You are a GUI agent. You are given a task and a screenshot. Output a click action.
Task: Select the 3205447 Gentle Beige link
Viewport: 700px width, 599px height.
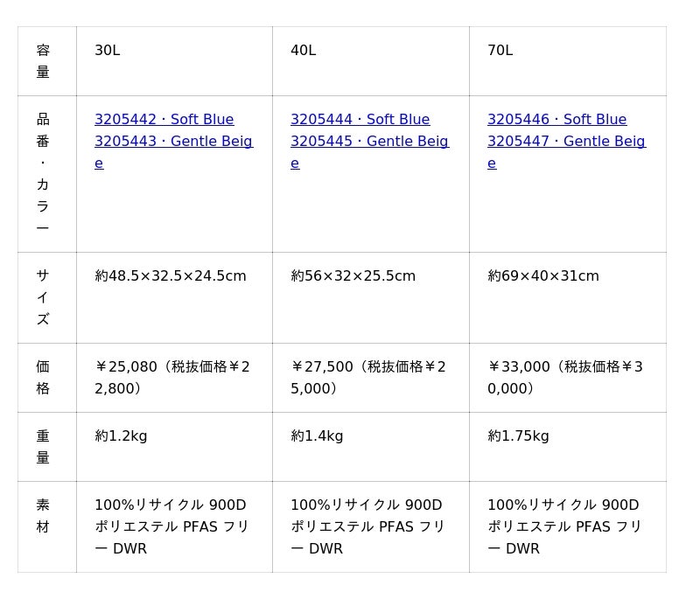click(x=566, y=142)
